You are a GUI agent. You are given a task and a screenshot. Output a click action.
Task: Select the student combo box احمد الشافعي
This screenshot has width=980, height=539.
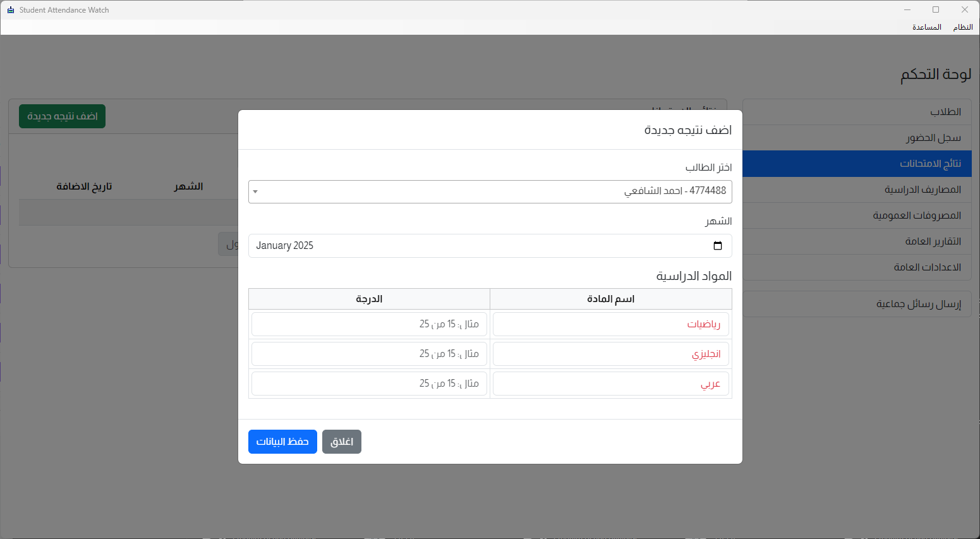(490, 191)
